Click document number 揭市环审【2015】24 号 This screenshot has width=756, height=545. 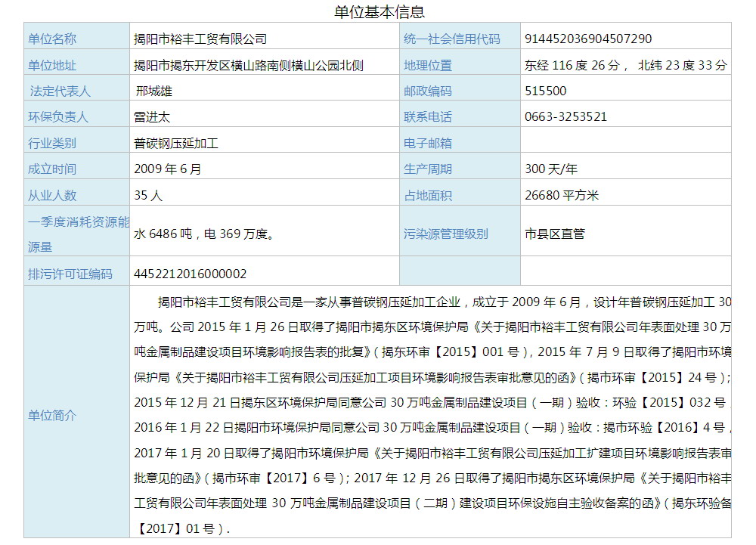click(x=652, y=377)
